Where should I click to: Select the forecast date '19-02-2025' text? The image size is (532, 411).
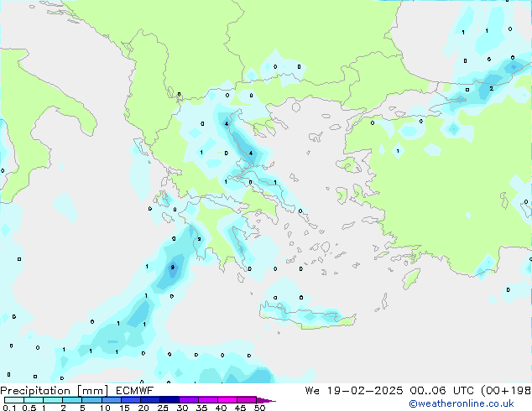click(365, 391)
